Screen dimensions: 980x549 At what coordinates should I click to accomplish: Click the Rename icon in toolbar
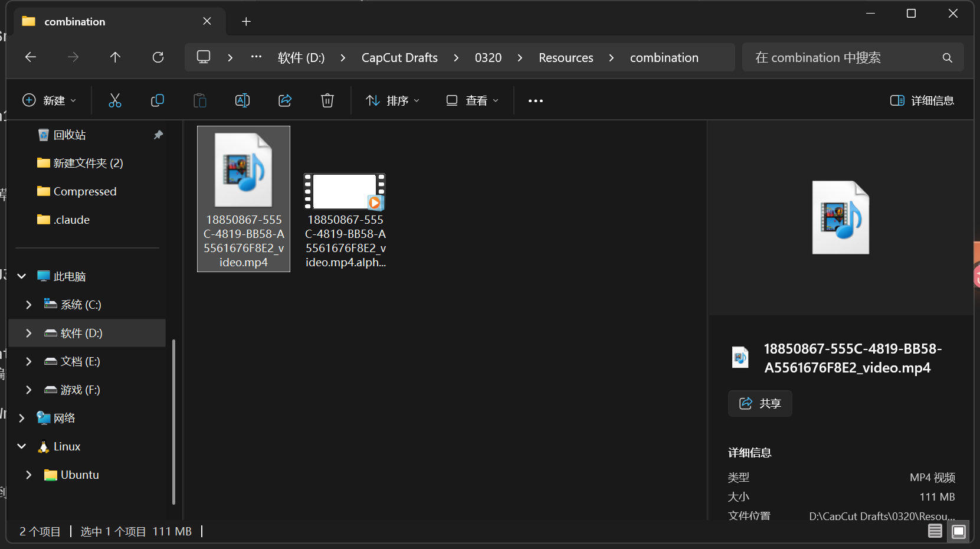(x=242, y=100)
